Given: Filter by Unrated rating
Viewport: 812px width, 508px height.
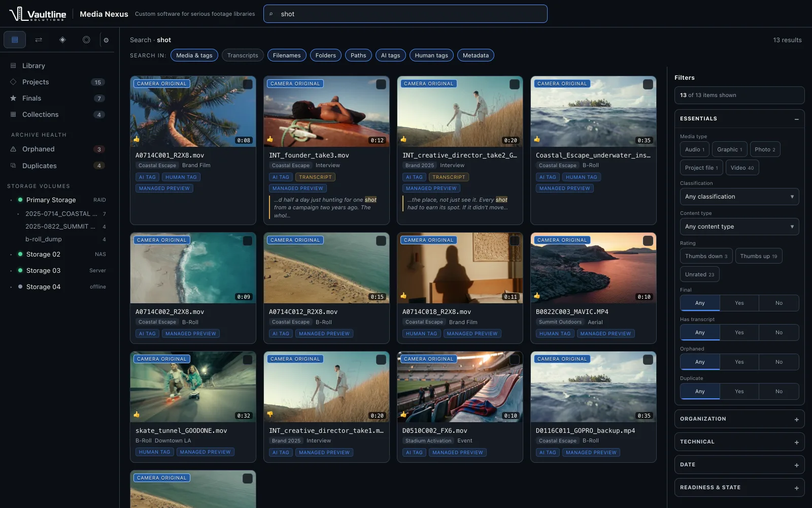Looking at the screenshot, I should coord(700,274).
